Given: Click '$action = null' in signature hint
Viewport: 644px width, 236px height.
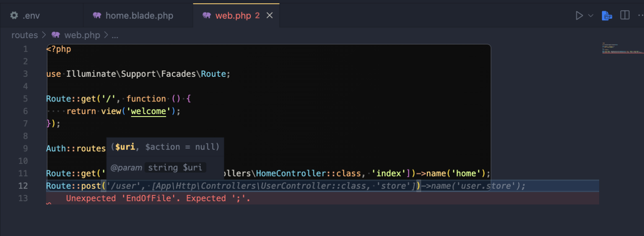Looking at the screenshot, I should [x=180, y=147].
